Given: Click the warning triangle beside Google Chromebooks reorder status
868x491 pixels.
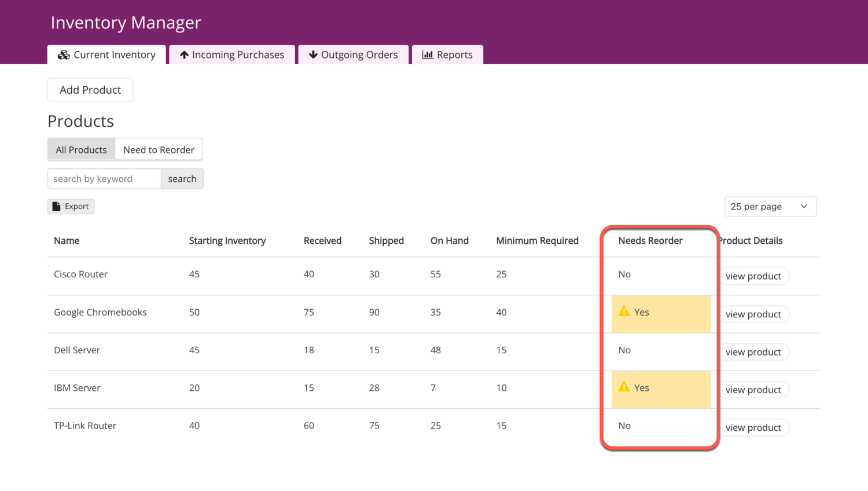Looking at the screenshot, I should 624,311.
